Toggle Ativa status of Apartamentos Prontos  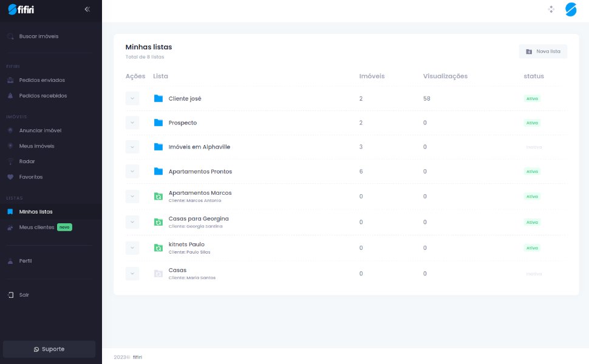click(532, 172)
